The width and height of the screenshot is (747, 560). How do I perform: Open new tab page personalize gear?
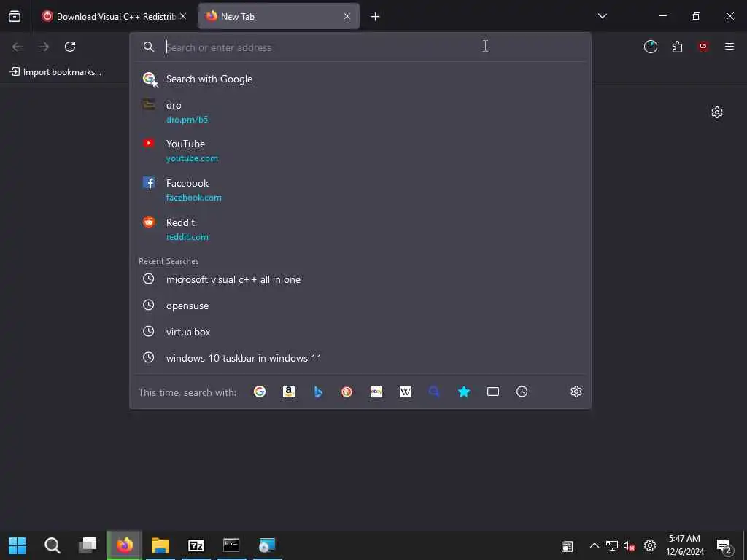pyautogui.click(x=717, y=112)
